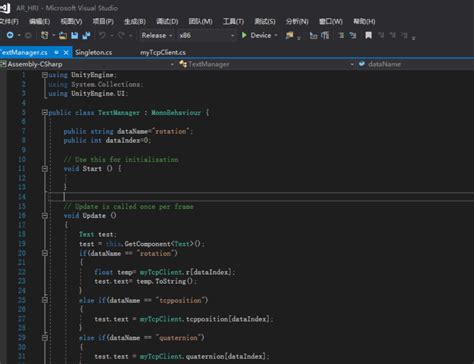Open the 分析(N) menu
The height and width of the screenshot is (364, 474).
coord(297,22)
